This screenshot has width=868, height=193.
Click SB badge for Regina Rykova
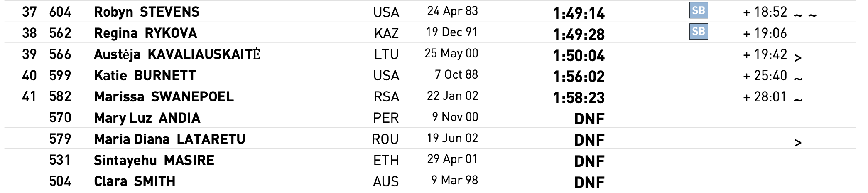pyautogui.click(x=699, y=32)
